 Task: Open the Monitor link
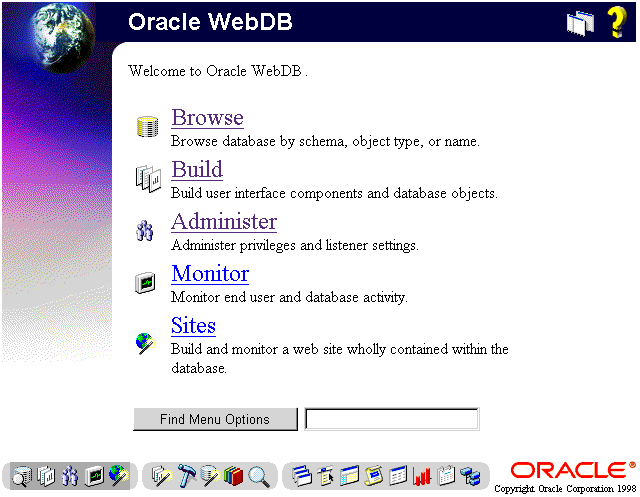click(210, 274)
